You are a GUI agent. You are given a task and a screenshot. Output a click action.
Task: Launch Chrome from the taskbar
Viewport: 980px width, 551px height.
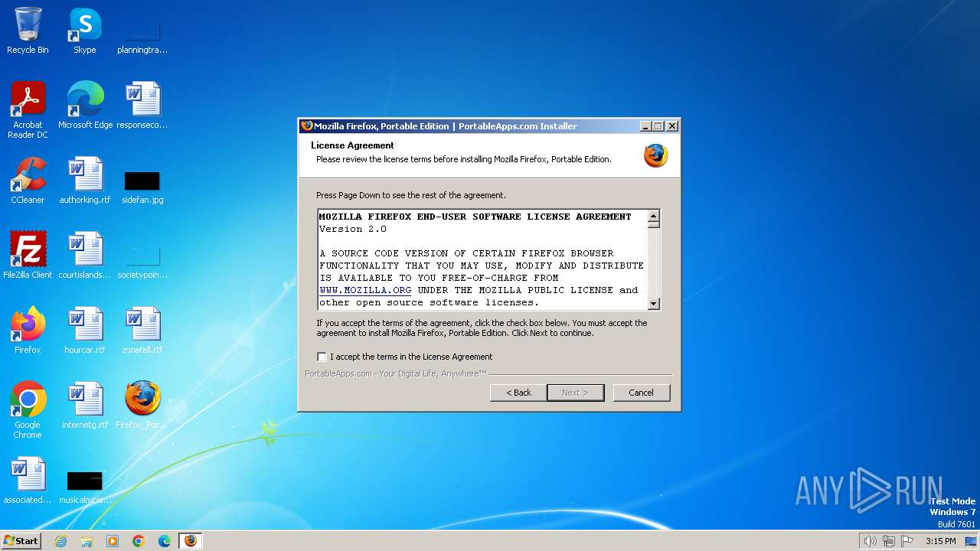click(x=139, y=541)
